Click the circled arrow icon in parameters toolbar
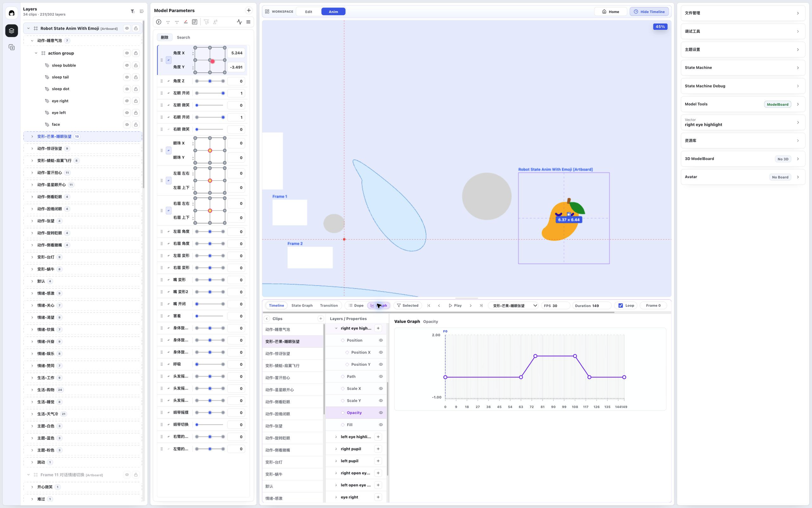 159,22
